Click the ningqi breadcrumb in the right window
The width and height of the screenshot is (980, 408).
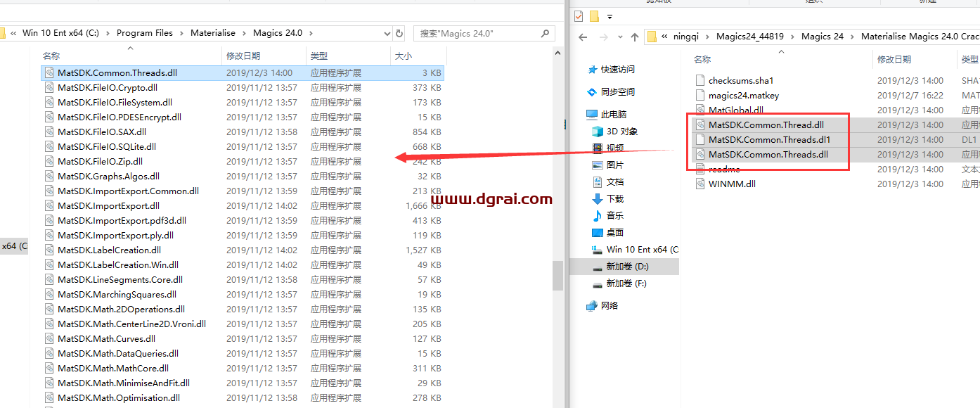686,37
